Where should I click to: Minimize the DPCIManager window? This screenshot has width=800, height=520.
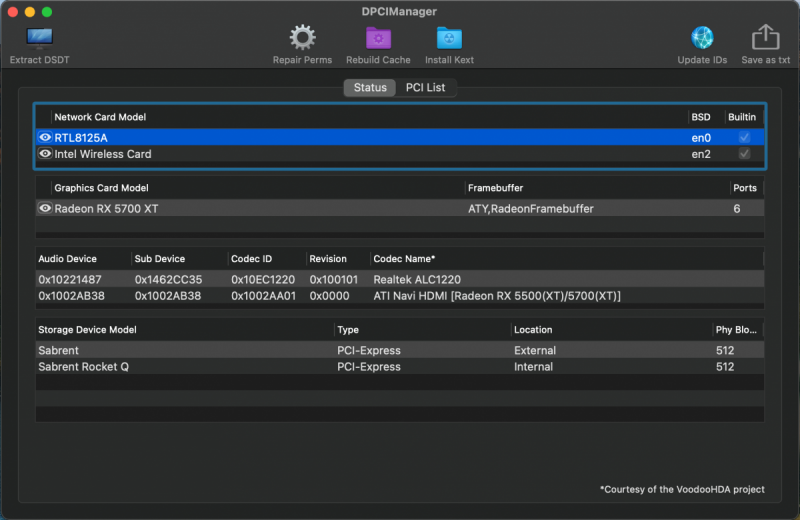click(x=30, y=12)
